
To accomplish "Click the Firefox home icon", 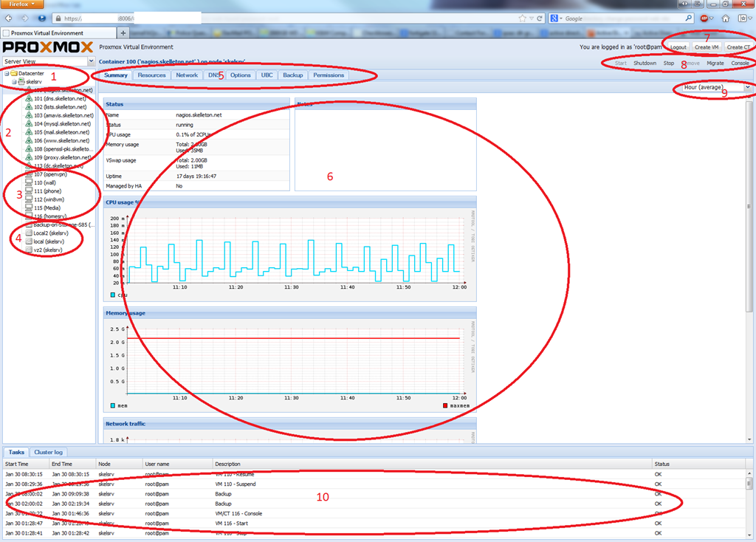I will click(x=726, y=18).
